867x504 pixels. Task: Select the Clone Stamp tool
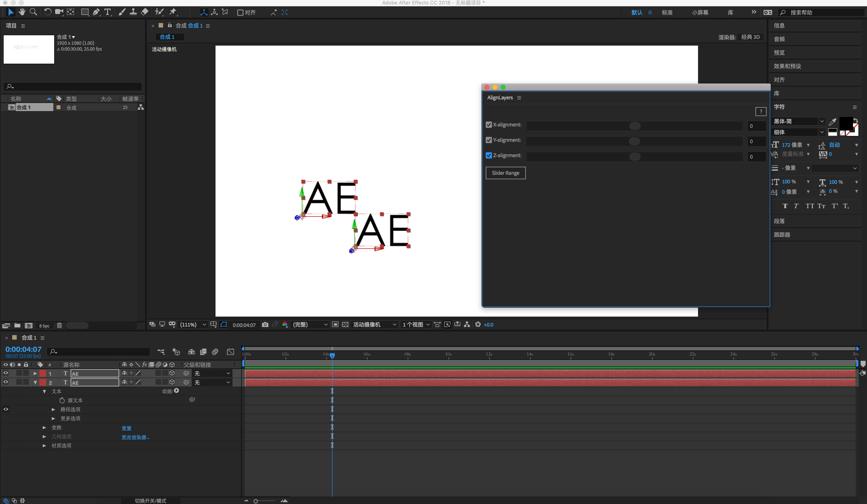(133, 12)
